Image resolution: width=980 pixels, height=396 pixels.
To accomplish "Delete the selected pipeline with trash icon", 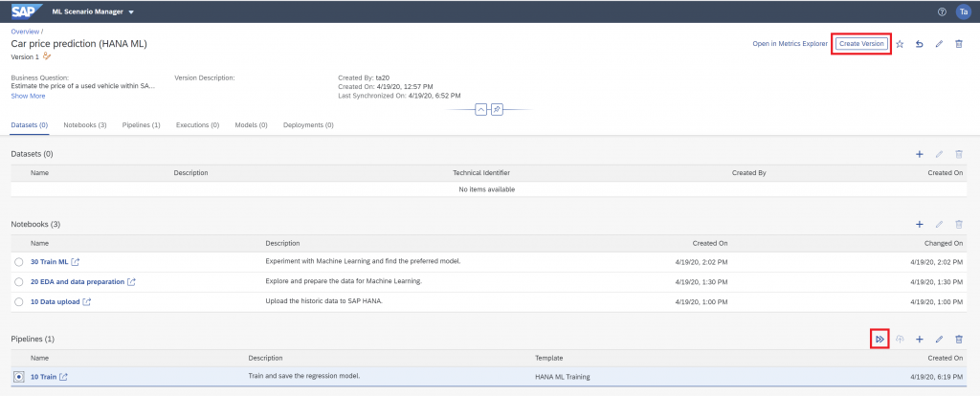I will click(x=959, y=340).
